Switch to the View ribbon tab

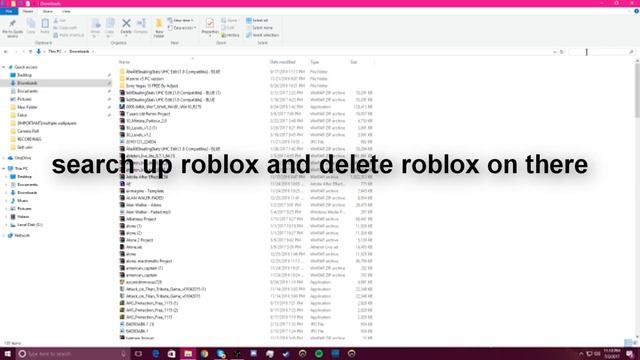point(66,11)
